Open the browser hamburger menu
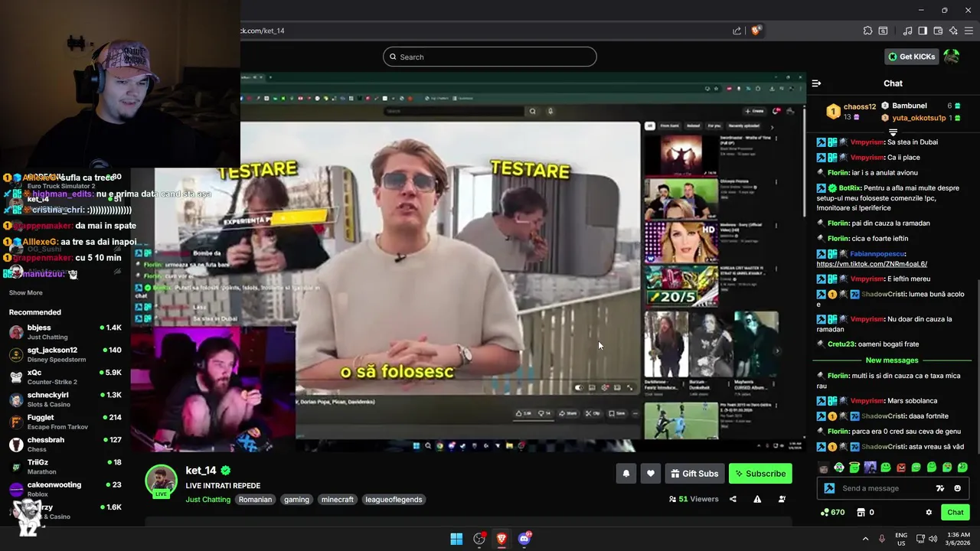 tap(969, 31)
